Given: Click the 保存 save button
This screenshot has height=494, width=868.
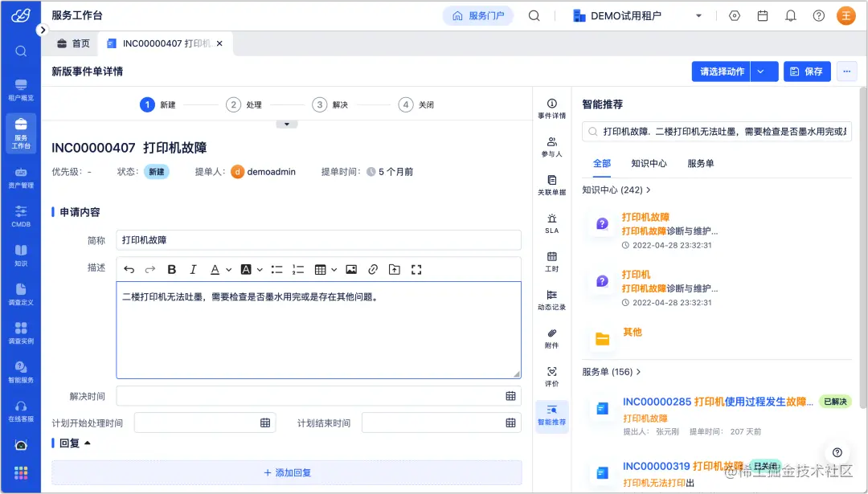Looking at the screenshot, I should 806,71.
